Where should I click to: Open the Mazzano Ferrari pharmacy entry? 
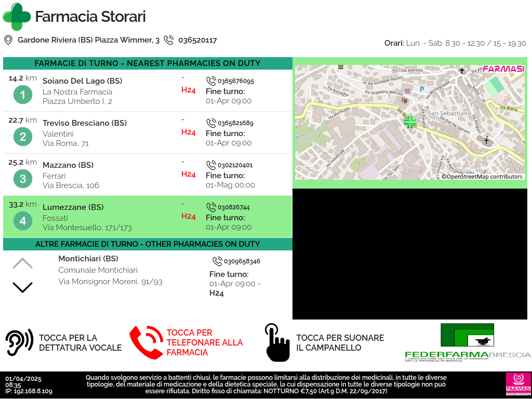tap(148, 175)
